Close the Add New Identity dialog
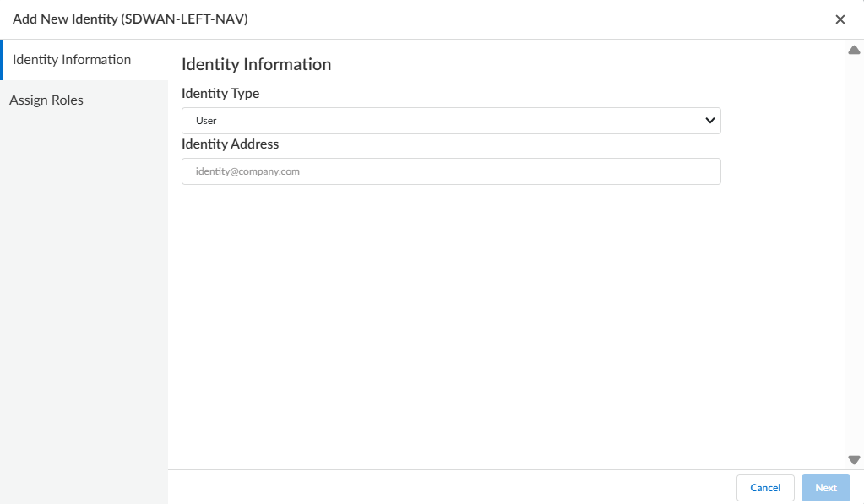Screen dimensions: 864x504 pyautogui.click(x=840, y=19)
